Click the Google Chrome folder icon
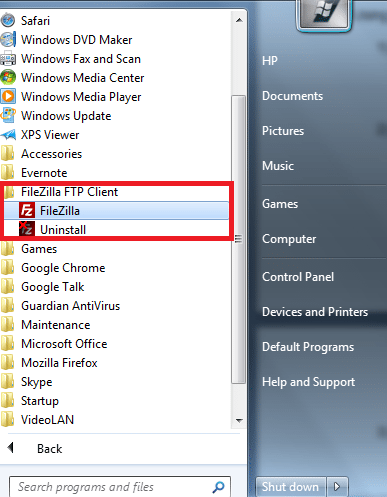 tap(8, 268)
